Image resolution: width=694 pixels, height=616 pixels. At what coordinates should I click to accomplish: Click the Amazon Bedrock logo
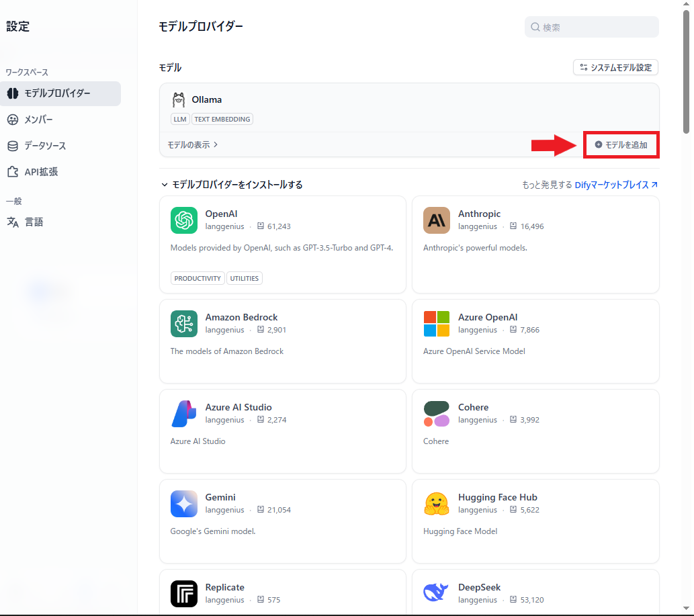[183, 324]
